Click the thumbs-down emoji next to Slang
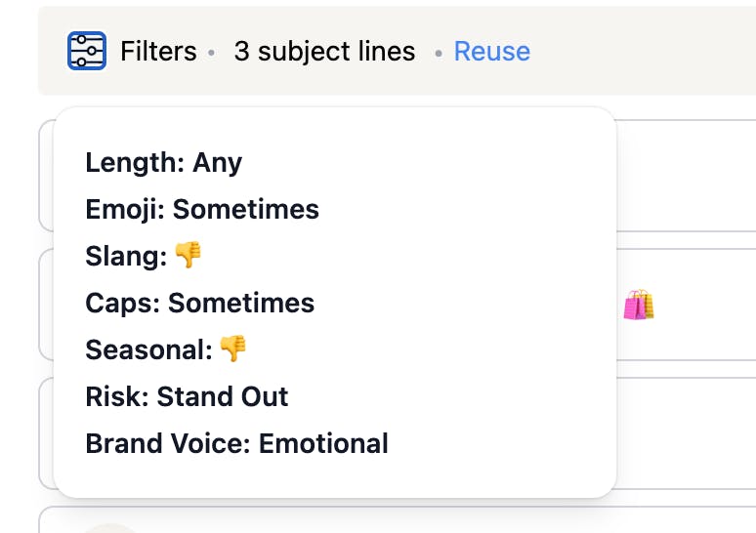Viewport: 756px width, 533px height. [189, 256]
